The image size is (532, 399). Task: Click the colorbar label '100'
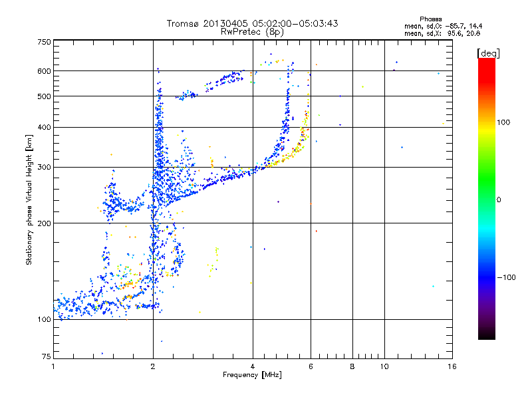click(503, 122)
